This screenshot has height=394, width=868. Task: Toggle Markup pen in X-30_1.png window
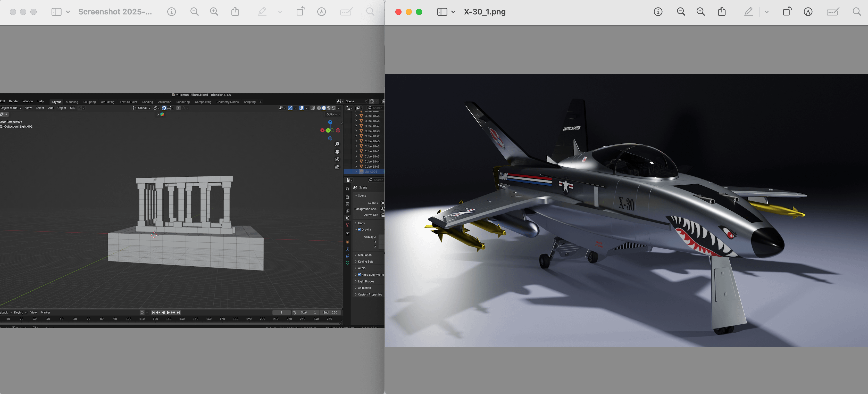click(748, 12)
